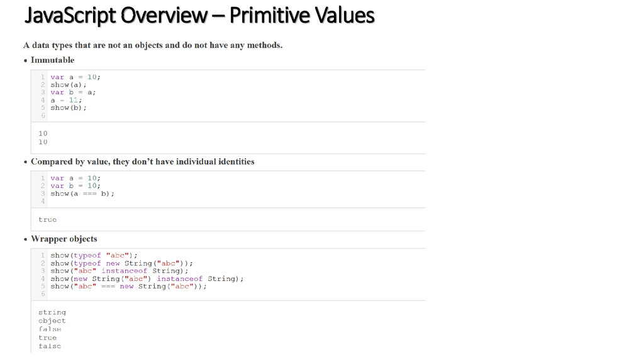
Task: Click the 'var b = 10;' line in the second editor
Action: click(75, 185)
